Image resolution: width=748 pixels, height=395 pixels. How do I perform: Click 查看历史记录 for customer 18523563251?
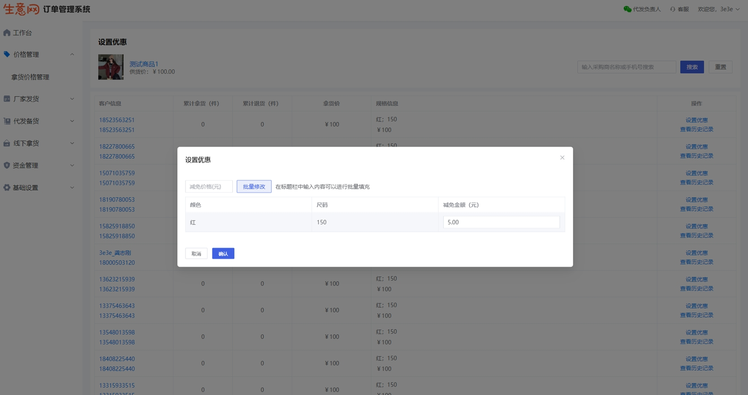coord(696,129)
